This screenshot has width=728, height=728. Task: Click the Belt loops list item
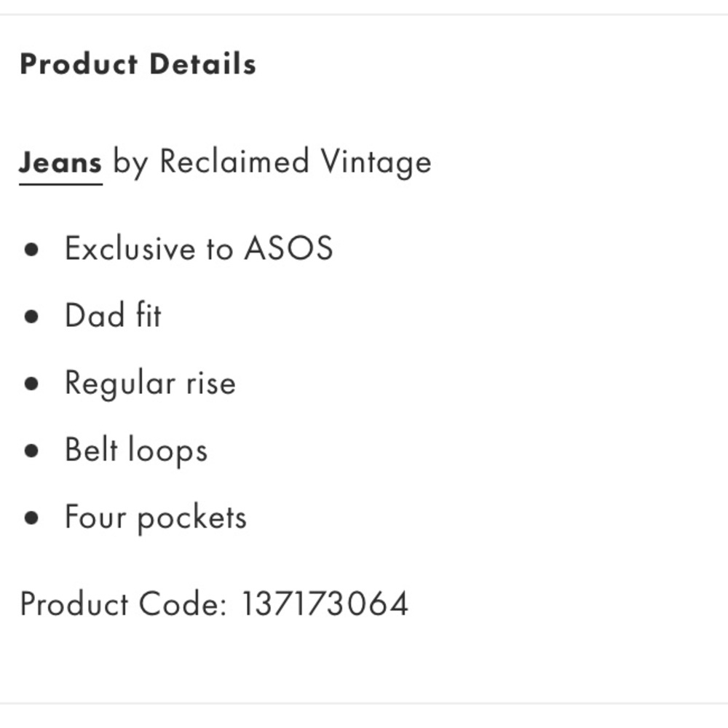pos(136,450)
